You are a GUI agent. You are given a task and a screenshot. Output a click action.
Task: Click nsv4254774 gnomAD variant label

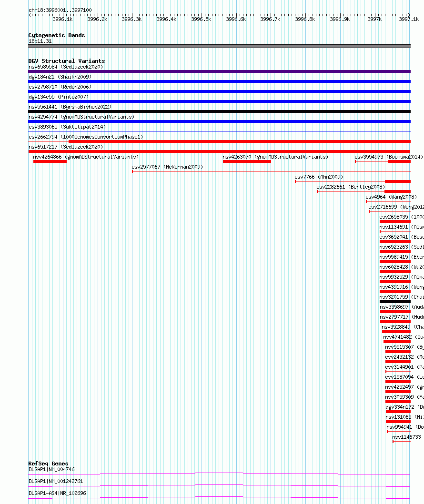[81, 117]
